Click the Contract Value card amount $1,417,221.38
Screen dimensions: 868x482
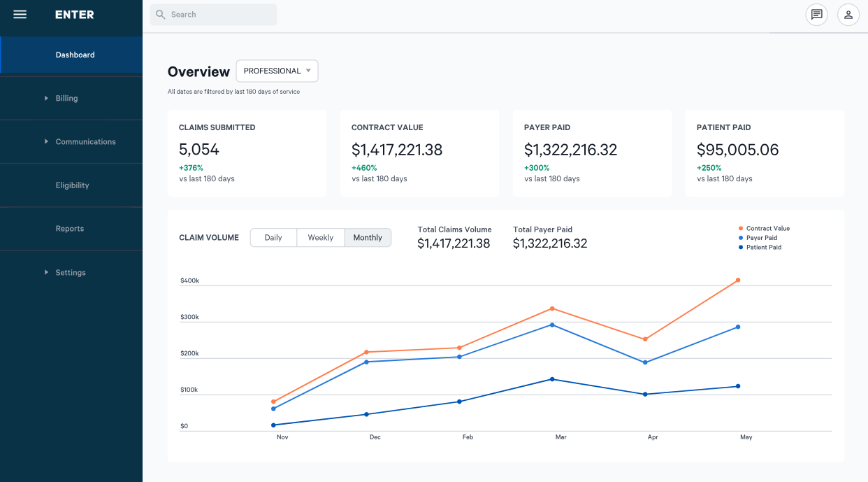397,150
